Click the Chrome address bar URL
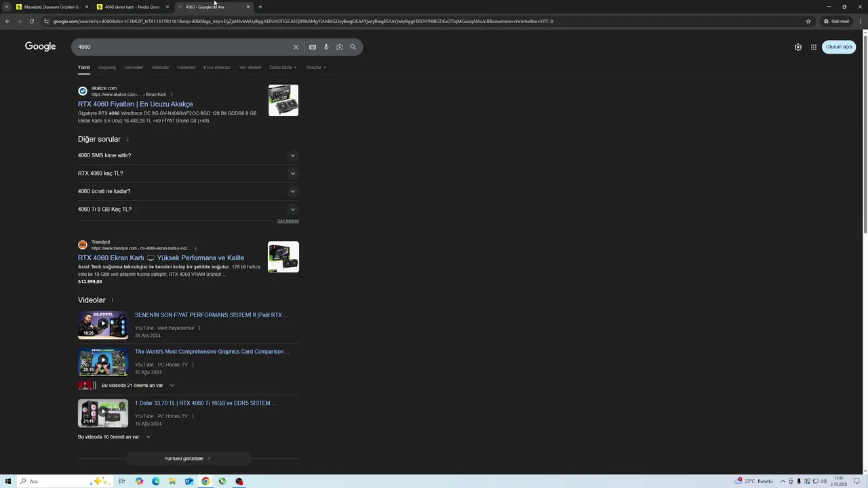Screen dimensions: 868x488 click(303, 21)
